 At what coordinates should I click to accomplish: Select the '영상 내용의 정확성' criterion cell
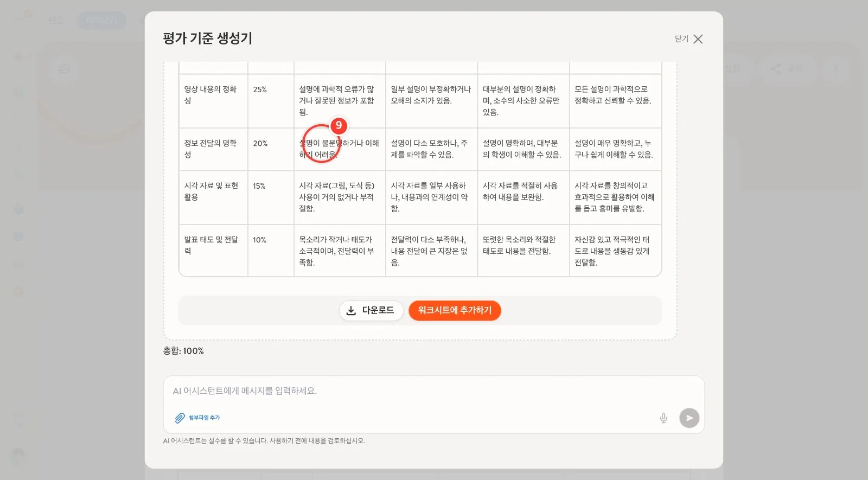click(213, 101)
